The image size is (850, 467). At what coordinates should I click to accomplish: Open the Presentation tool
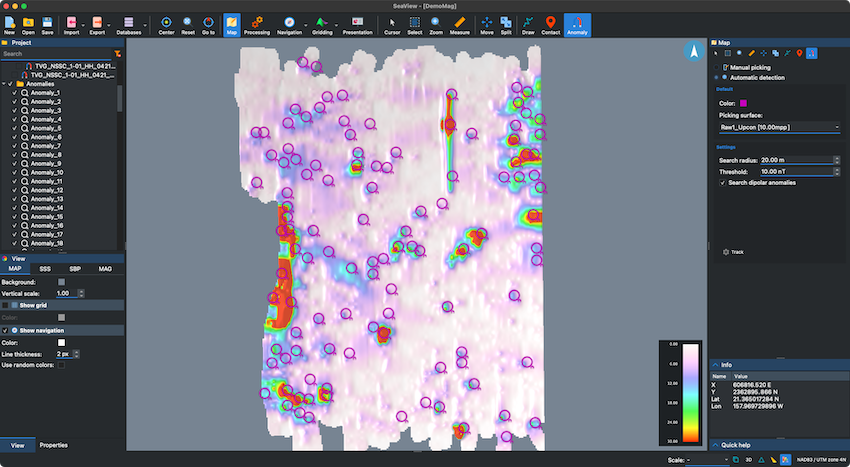tap(357, 25)
